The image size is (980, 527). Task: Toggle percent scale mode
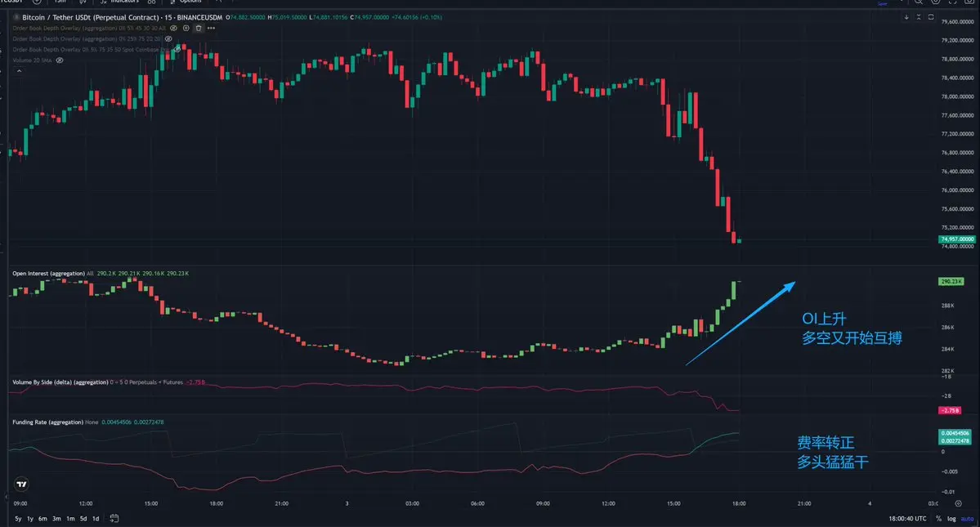click(x=939, y=519)
